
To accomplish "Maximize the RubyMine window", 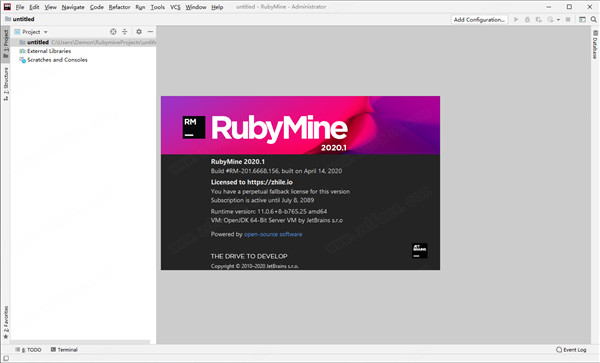I will point(569,7).
